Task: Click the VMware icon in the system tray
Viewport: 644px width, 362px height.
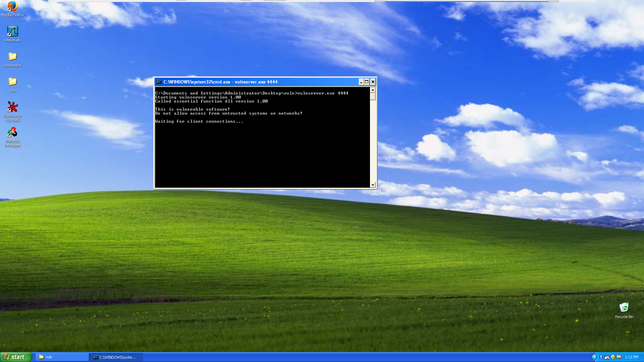Action: (x=619, y=357)
